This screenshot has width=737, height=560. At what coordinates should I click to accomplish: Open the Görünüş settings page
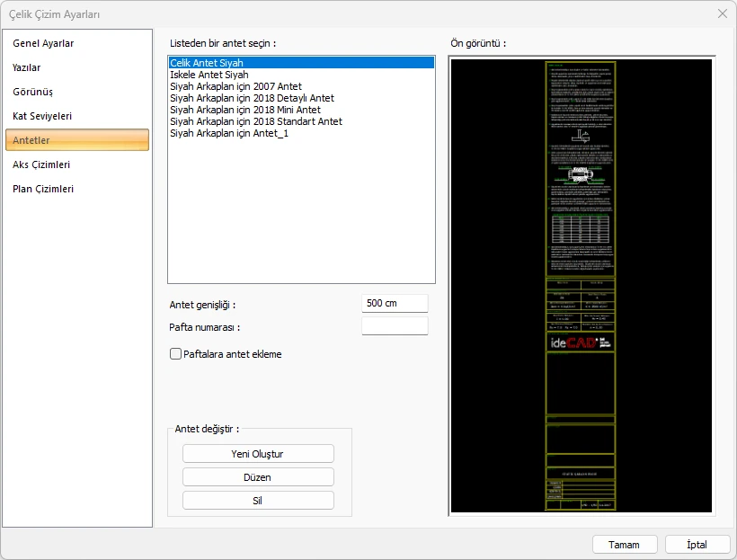pos(32,92)
